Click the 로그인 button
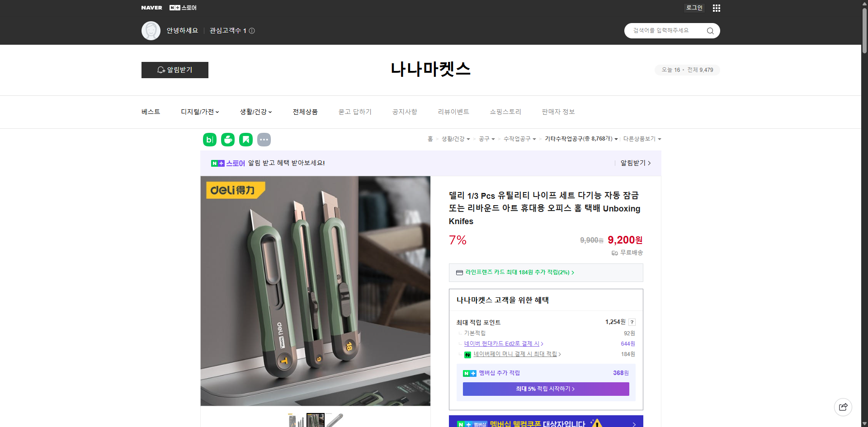Viewport: 868px width, 427px height. point(694,8)
